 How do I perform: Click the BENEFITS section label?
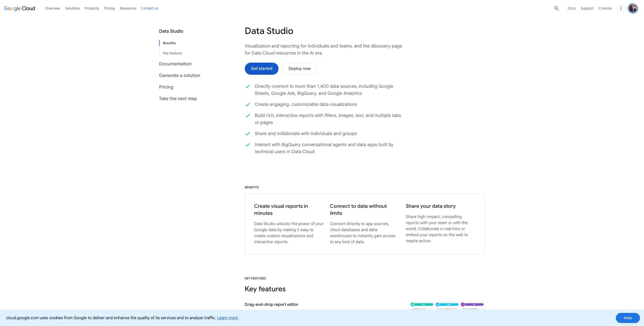(x=252, y=187)
